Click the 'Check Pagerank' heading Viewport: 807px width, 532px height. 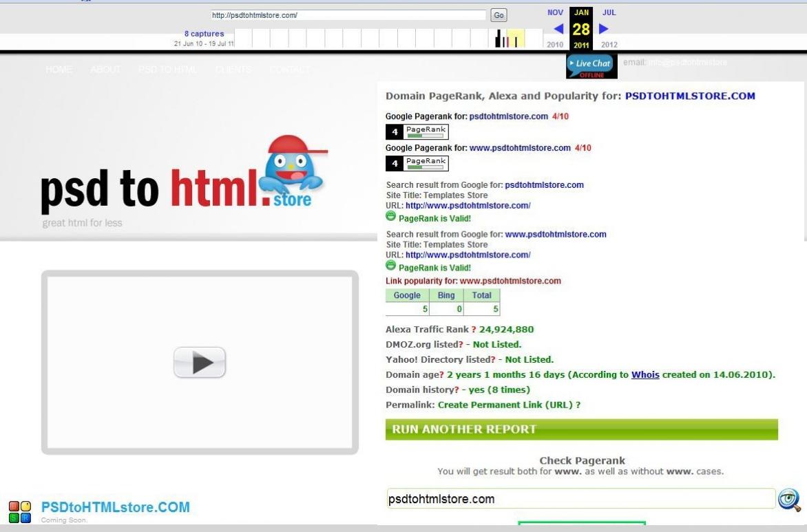click(x=582, y=460)
